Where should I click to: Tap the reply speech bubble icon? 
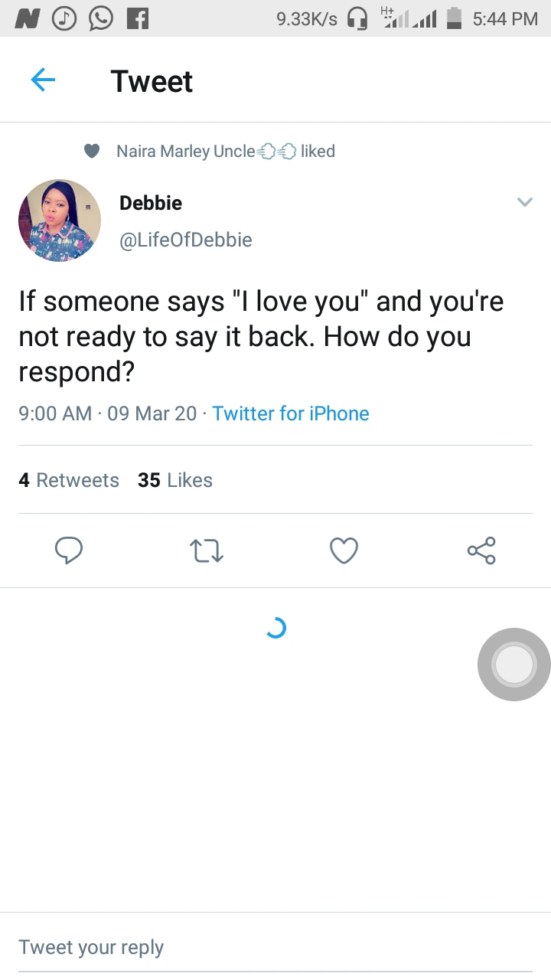click(69, 550)
